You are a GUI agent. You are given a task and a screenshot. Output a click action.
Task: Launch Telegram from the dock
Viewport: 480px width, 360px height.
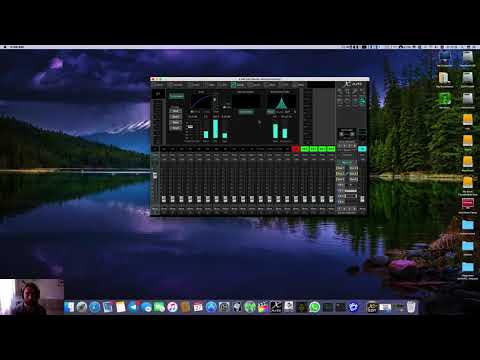click(x=133, y=307)
